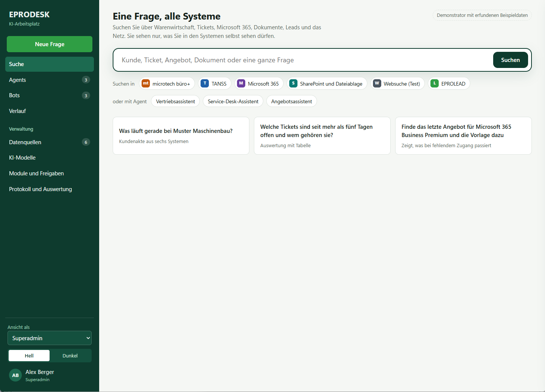Open example card about open tickets
The height and width of the screenshot is (392, 545).
click(322, 136)
